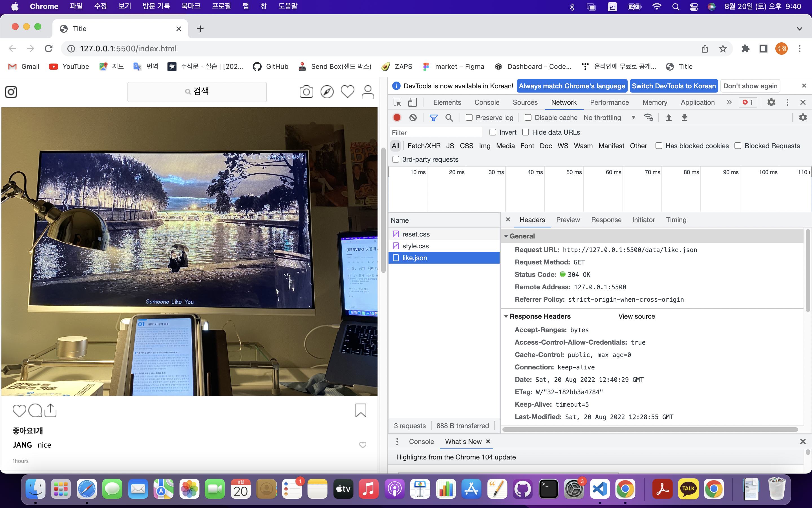Image resolution: width=812 pixels, height=508 pixels.
Task: Stop recording the network log with the red button
Action: coord(397,118)
